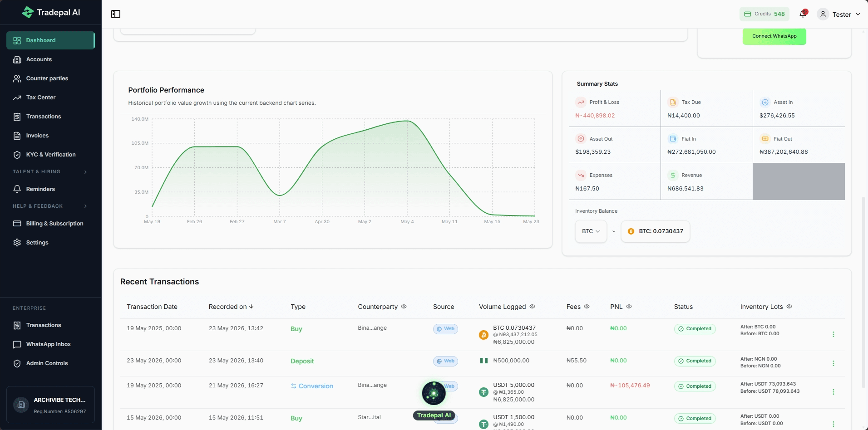
Task: Open the Archivibe Tech company card
Action: coord(50,405)
